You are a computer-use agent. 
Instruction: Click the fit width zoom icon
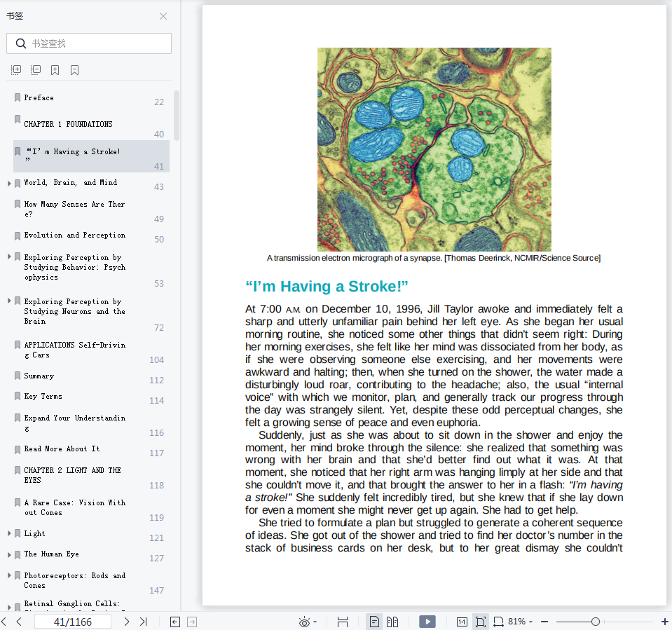click(x=498, y=622)
